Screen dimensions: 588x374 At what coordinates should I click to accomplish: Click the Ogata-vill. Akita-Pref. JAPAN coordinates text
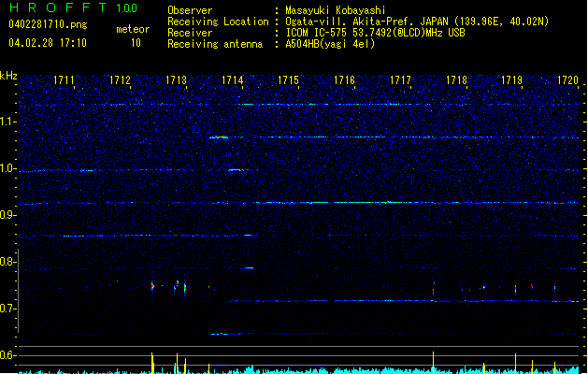tap(417, 22)
